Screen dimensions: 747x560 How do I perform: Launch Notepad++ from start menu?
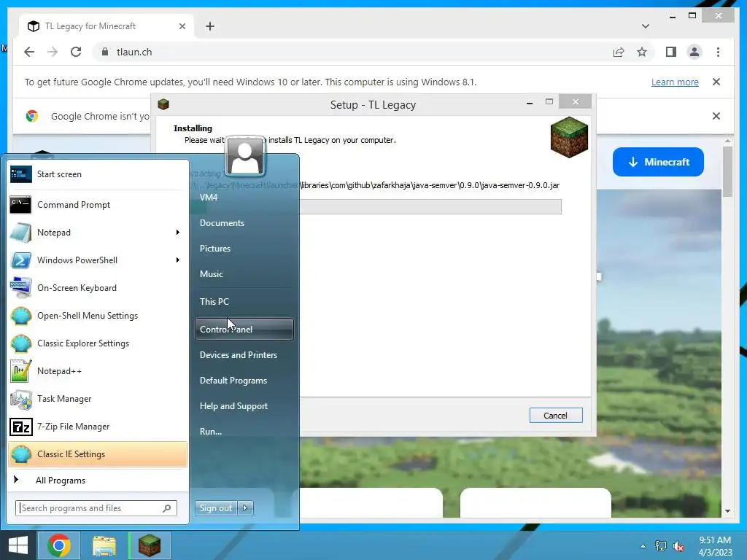point(98,371)
